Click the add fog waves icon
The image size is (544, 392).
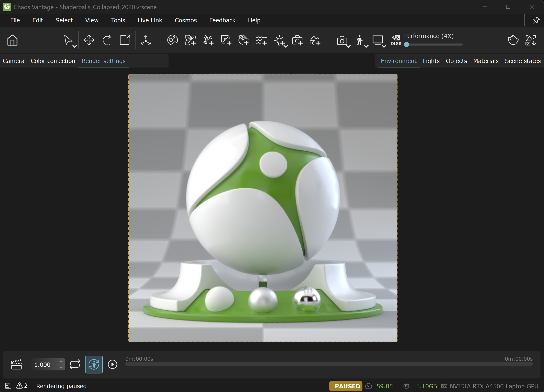coord(262,40)
